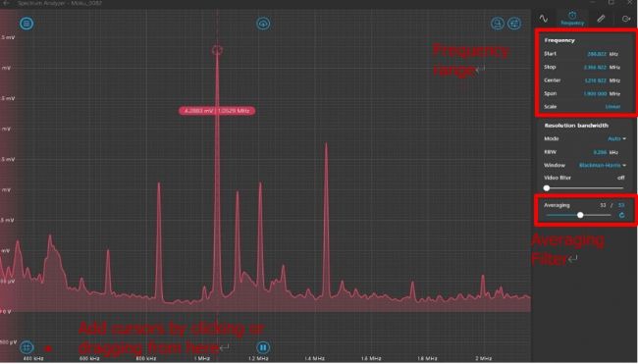The image size is (638, 364).
Task: Open the cursor add icon at bottom left
Action: (27, 347)
